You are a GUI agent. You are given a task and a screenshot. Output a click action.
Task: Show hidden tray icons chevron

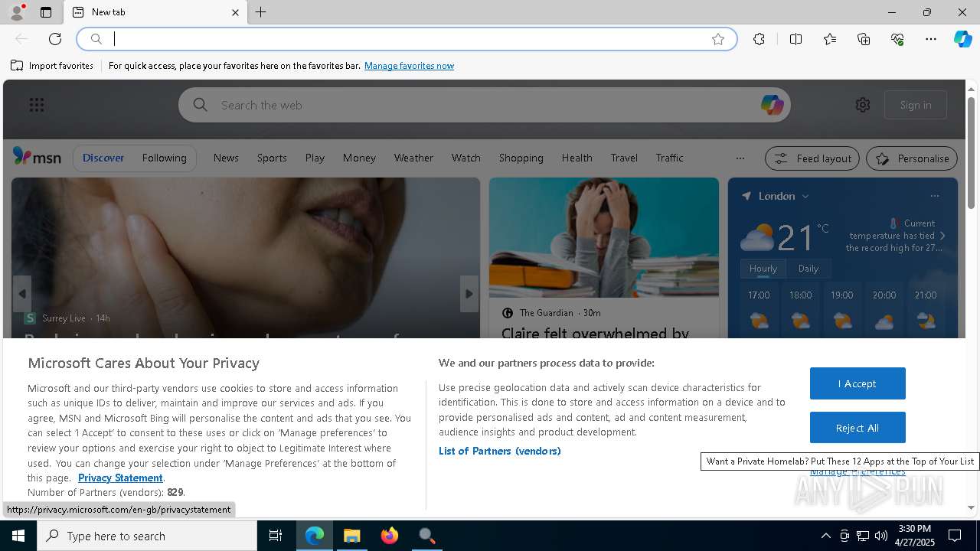click(x=825, y=536)
